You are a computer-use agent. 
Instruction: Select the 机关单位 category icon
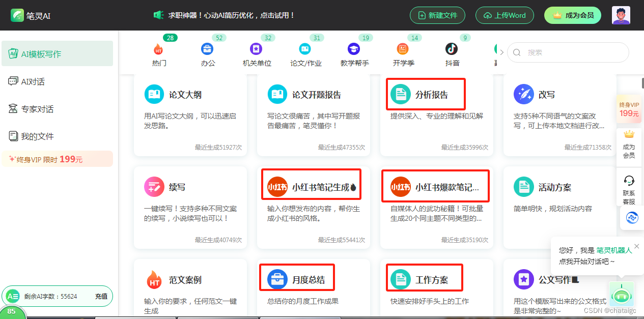coord(256,49)
